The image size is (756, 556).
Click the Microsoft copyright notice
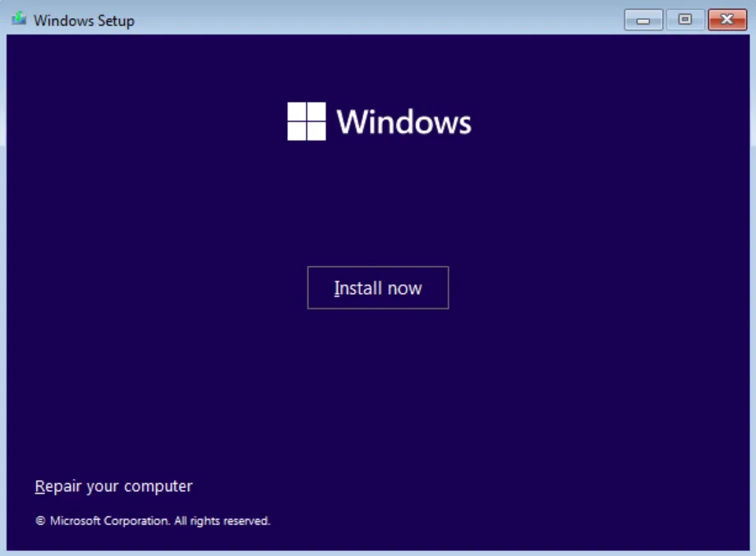pos(153,520)
